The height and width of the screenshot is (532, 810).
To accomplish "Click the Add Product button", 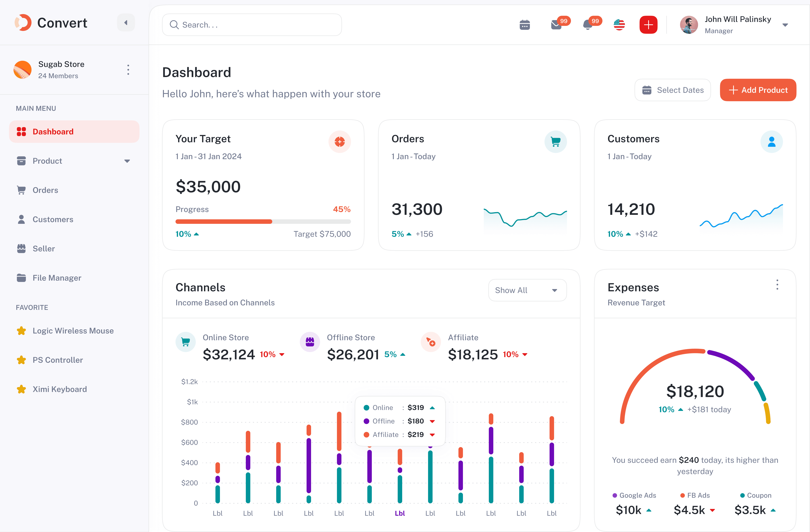I will pyautogui.click(x=757, y=90).
